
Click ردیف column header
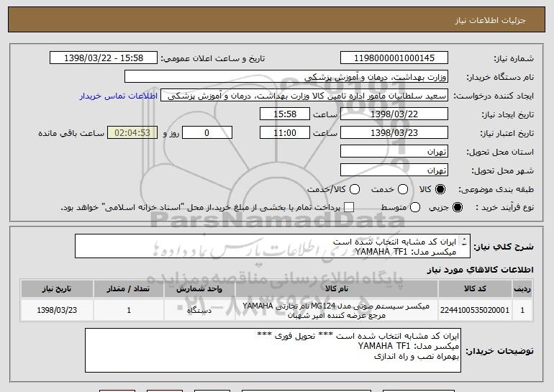coord(522,289)
